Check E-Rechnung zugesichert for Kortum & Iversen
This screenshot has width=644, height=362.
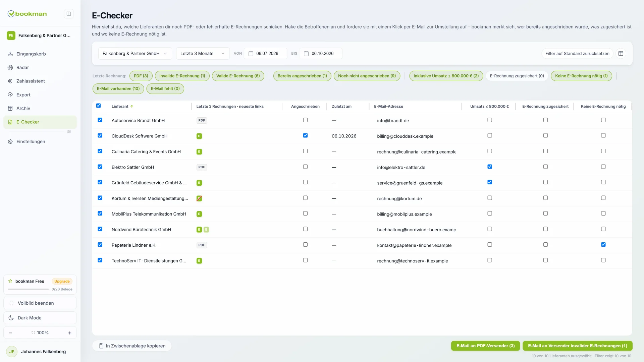[545, 198]
